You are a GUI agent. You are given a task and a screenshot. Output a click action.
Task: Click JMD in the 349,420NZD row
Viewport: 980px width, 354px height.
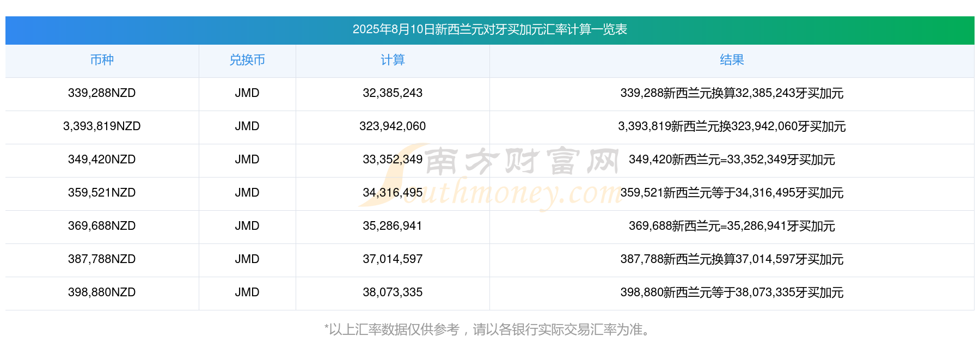[247, 160]
